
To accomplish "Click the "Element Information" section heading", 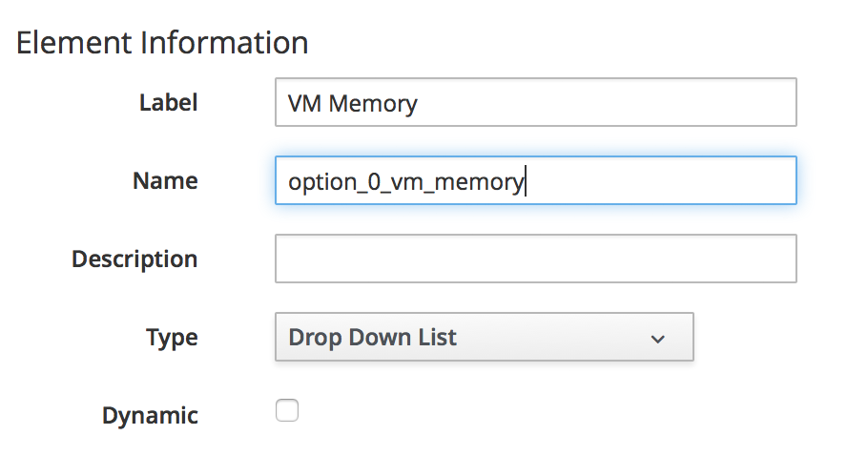I will [x=162, y=43].
